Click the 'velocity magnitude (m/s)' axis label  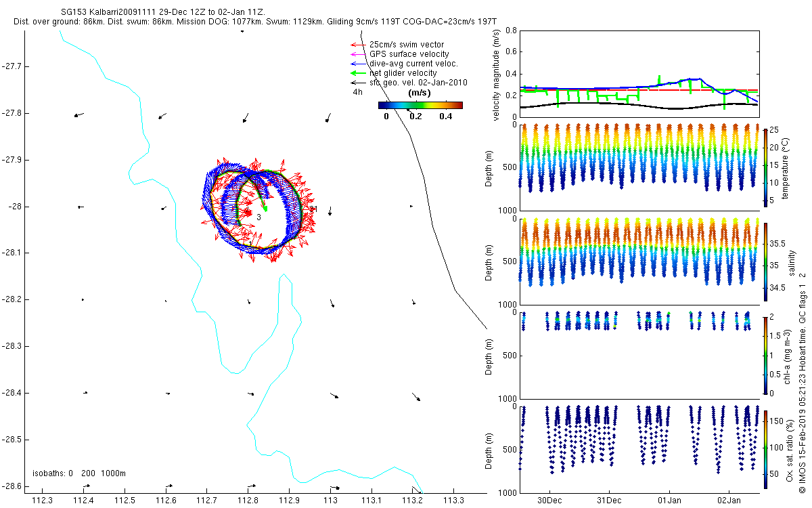497,75
